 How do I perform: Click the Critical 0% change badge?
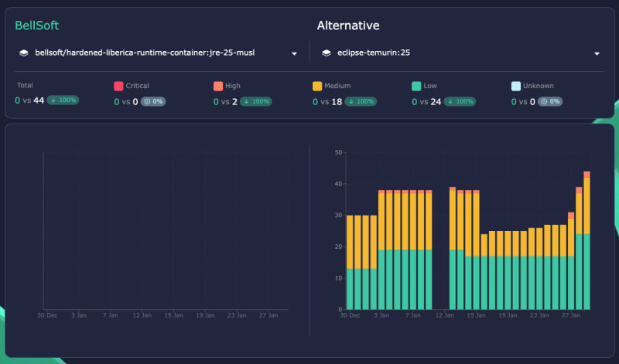(x=153, y=101)
